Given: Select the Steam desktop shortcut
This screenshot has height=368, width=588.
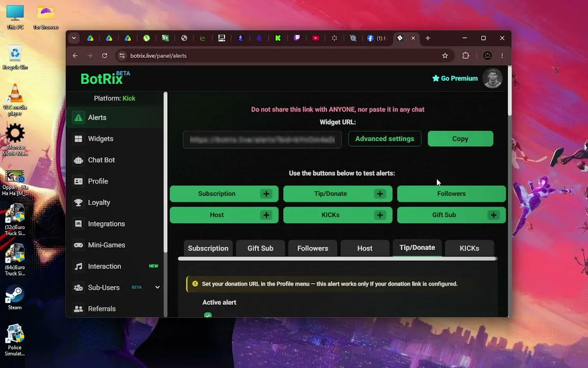Looking at the screenshot, I should [15, 298].
